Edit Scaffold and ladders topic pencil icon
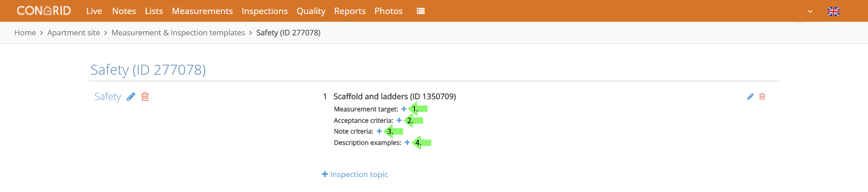 pyautogui.click(x=750, y=96)
